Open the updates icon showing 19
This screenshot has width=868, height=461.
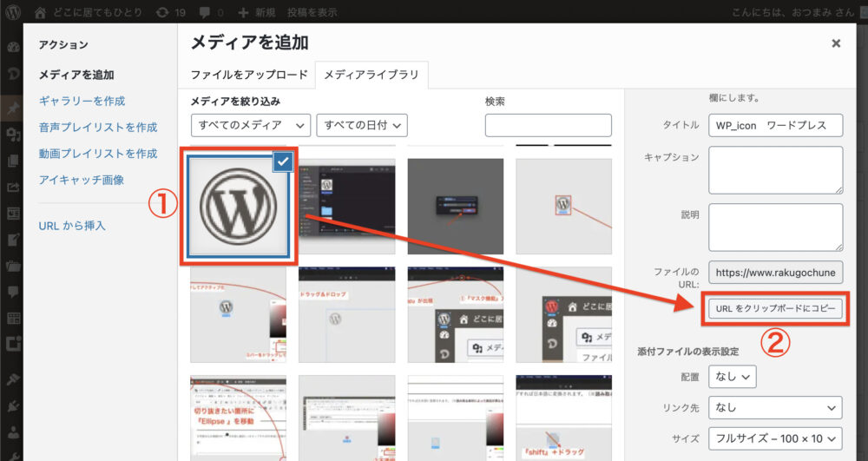pos(162,11)
